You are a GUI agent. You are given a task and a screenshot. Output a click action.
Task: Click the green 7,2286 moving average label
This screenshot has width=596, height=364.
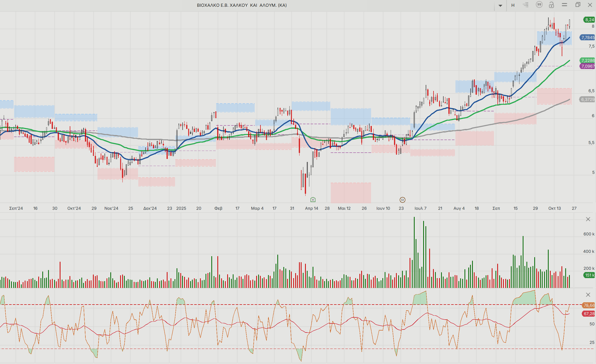[587, 60]
